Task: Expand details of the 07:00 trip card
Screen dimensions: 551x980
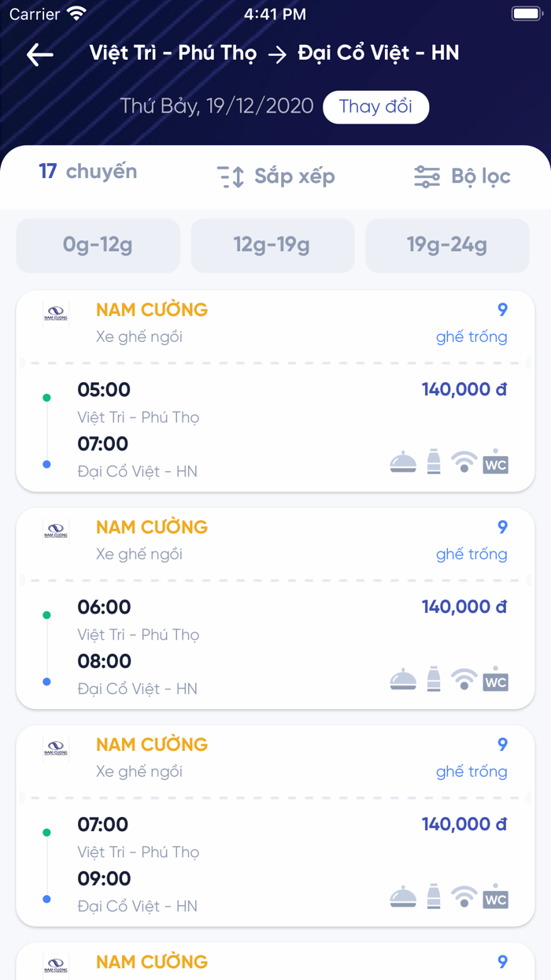Action: [x=275, y=824]
